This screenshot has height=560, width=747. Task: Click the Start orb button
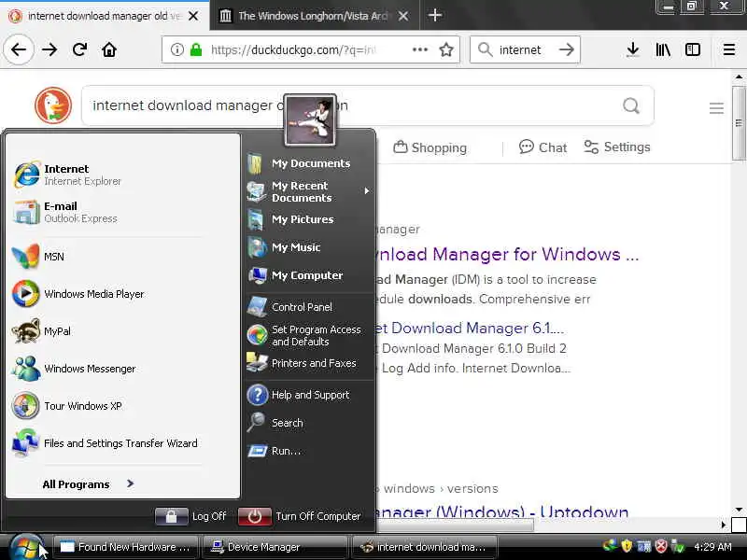point(26,547)
